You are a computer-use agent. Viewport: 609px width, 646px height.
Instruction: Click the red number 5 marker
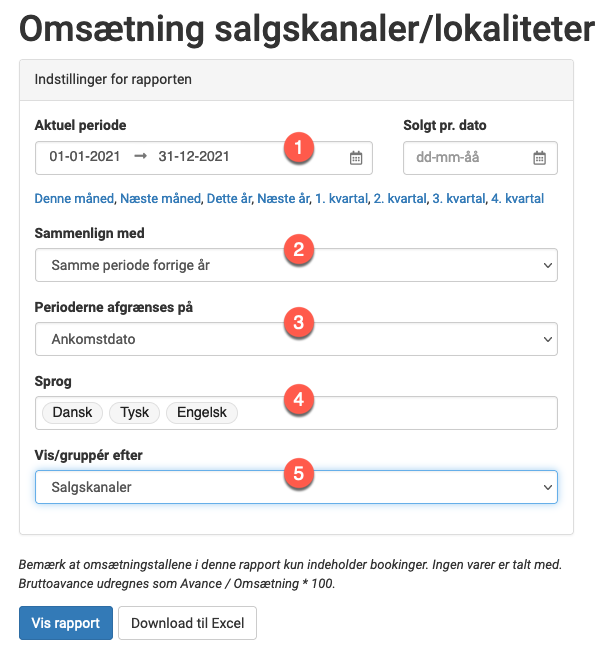(299, 473)
